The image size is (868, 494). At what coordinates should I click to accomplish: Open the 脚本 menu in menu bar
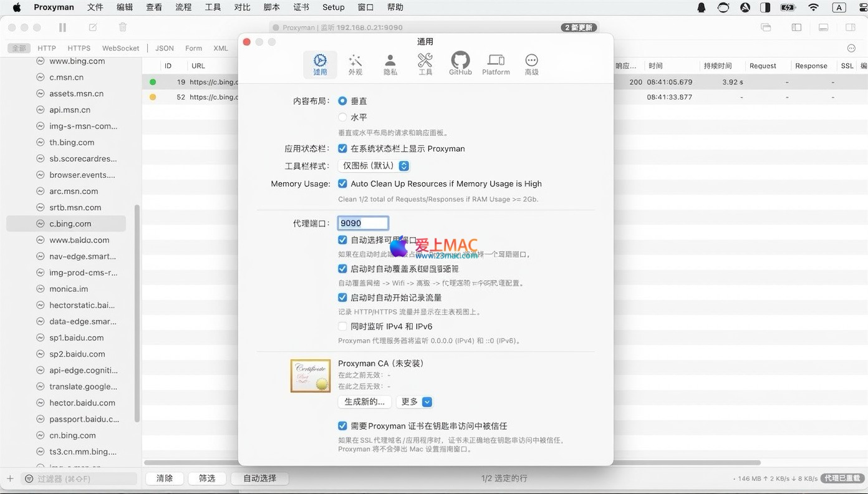pos(272,7)
